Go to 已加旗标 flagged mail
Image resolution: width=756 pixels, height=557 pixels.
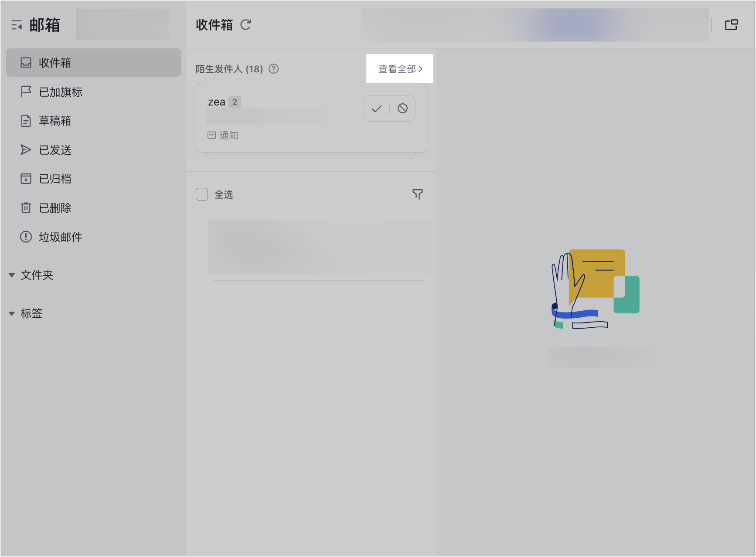[x=60, y=92]
